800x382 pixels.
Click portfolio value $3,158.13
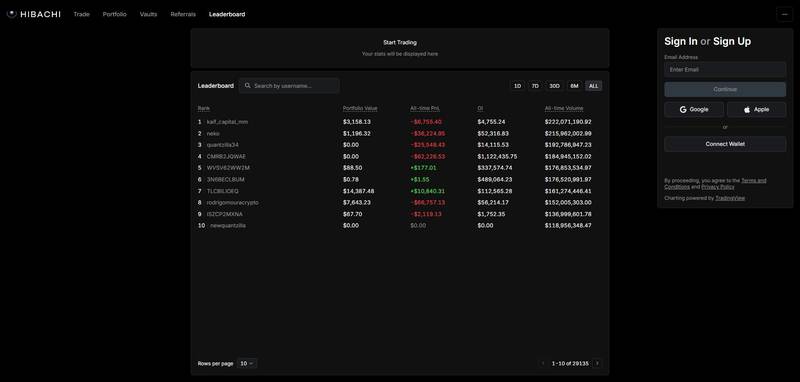pyautogui.click(x=357, y=122)
